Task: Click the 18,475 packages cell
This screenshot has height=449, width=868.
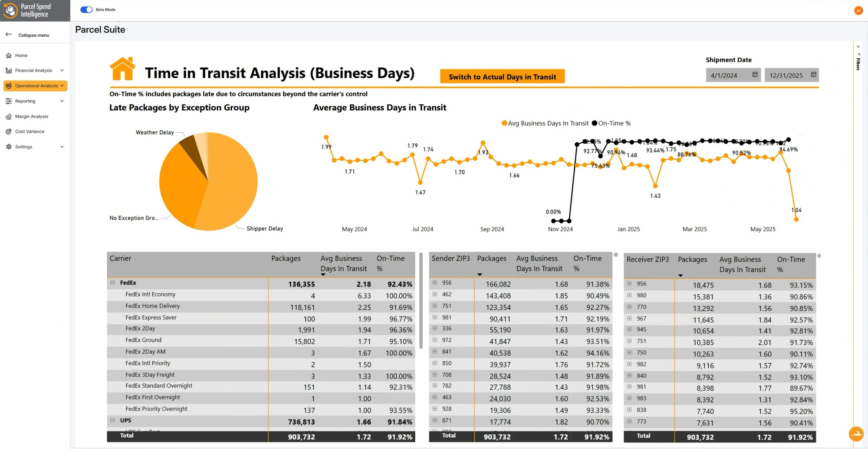Action: (x=703, y=285)
